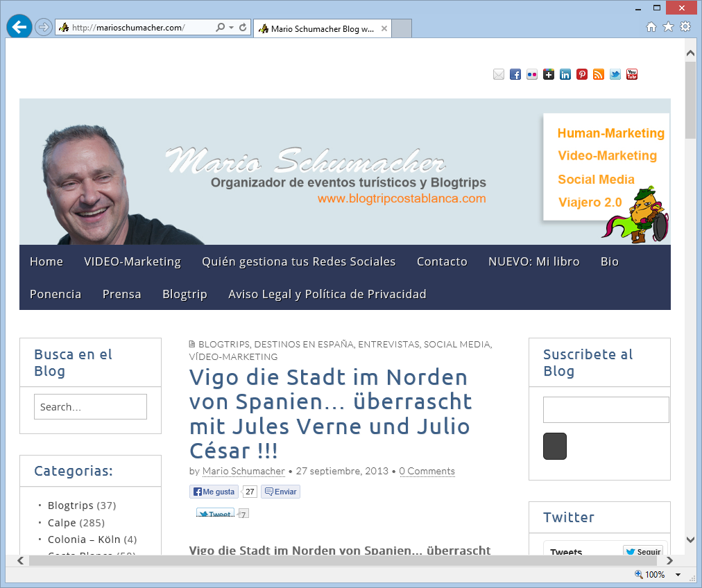
Task: Open the Prensa menu item
Action: pos(122,294)
